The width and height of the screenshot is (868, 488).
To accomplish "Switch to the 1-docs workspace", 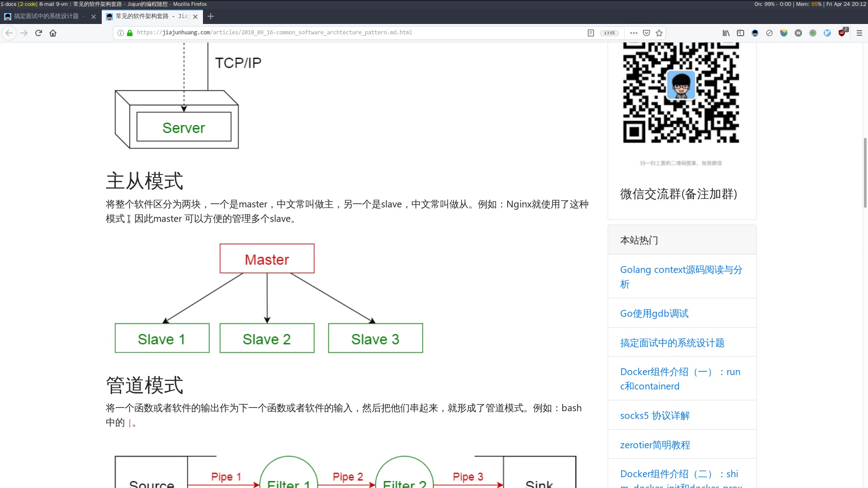I will point(8,4).
